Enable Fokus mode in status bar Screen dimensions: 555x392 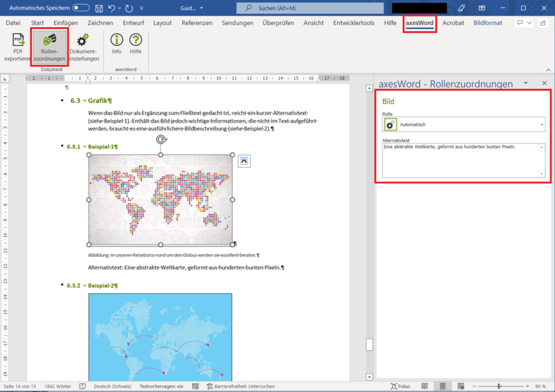point(400,387)
